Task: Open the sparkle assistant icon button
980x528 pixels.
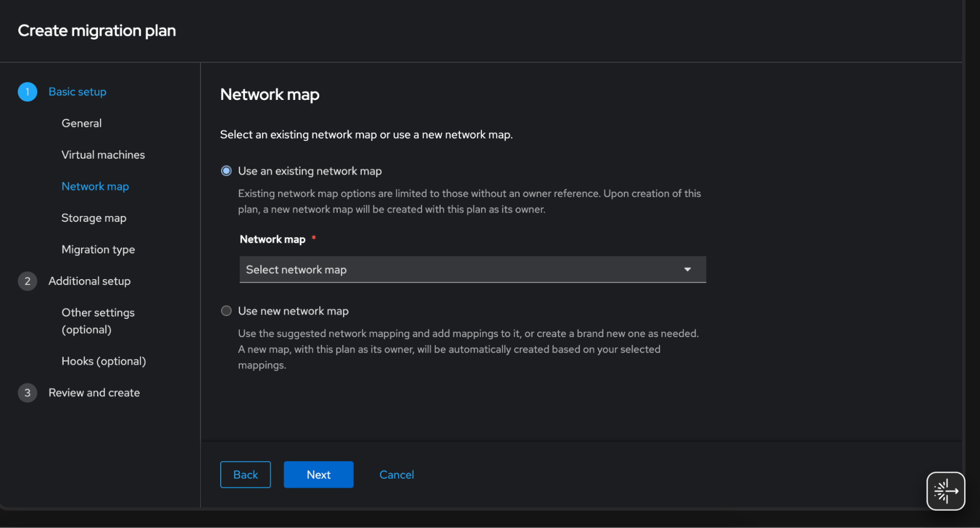Action: click(x=945, y=491)
